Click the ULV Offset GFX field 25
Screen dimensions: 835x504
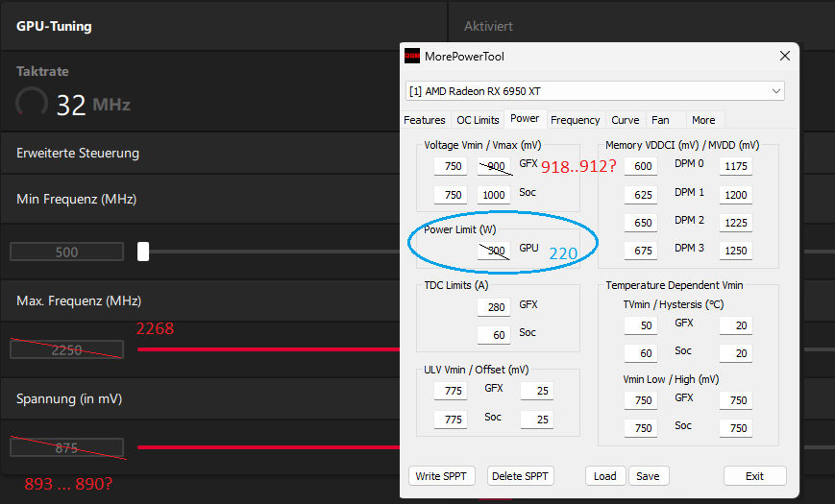[x=537, y=391]
